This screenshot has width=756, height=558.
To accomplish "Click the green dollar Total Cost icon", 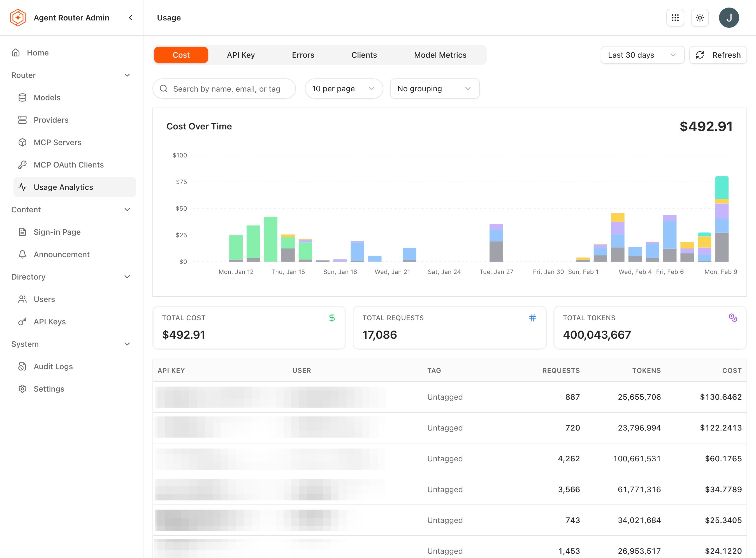I will 332,317.
